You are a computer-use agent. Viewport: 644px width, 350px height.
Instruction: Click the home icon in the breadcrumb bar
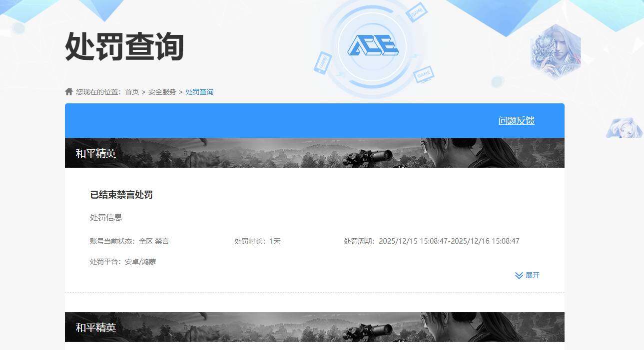coord(68,91)
